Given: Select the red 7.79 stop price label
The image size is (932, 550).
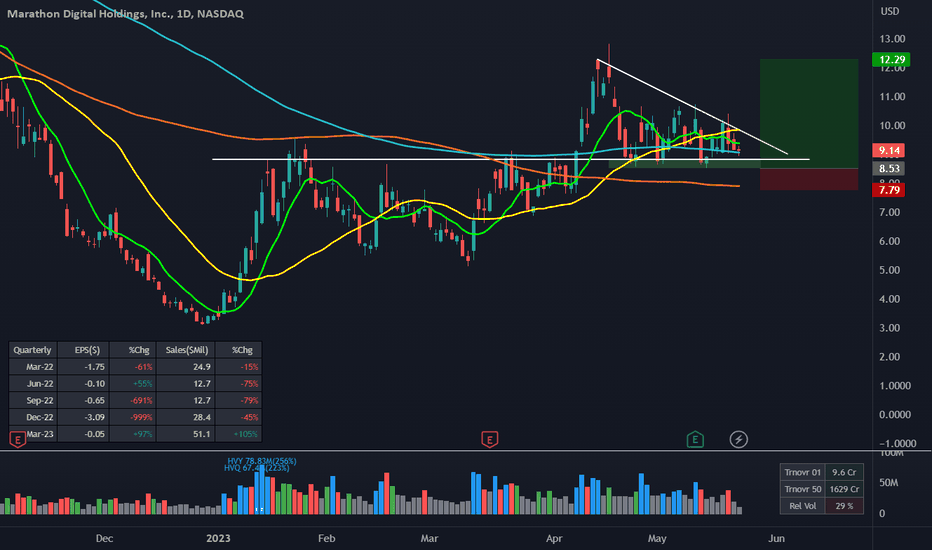Looking at the screenshot, I should pos(889,190).
